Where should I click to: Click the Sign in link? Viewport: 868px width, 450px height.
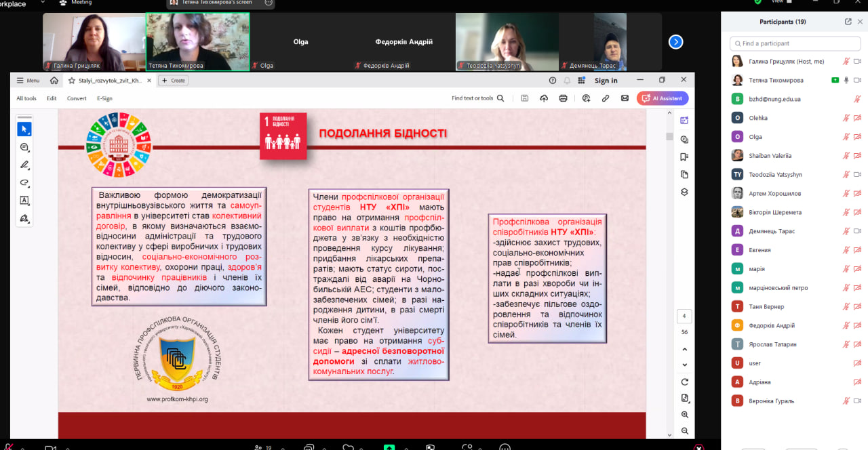tap(606, 81)
